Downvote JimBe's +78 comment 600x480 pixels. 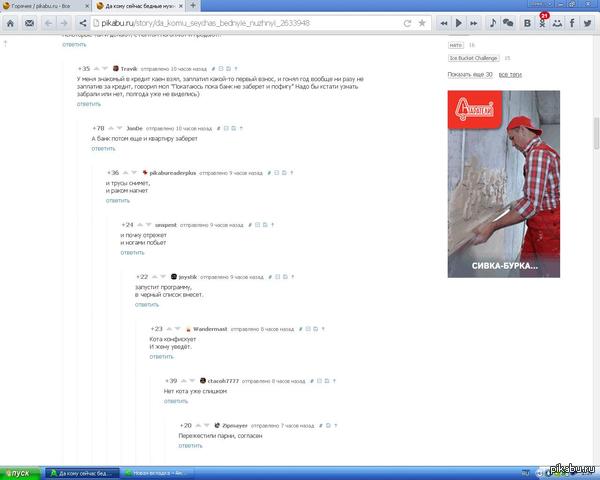tap(119, 128)
